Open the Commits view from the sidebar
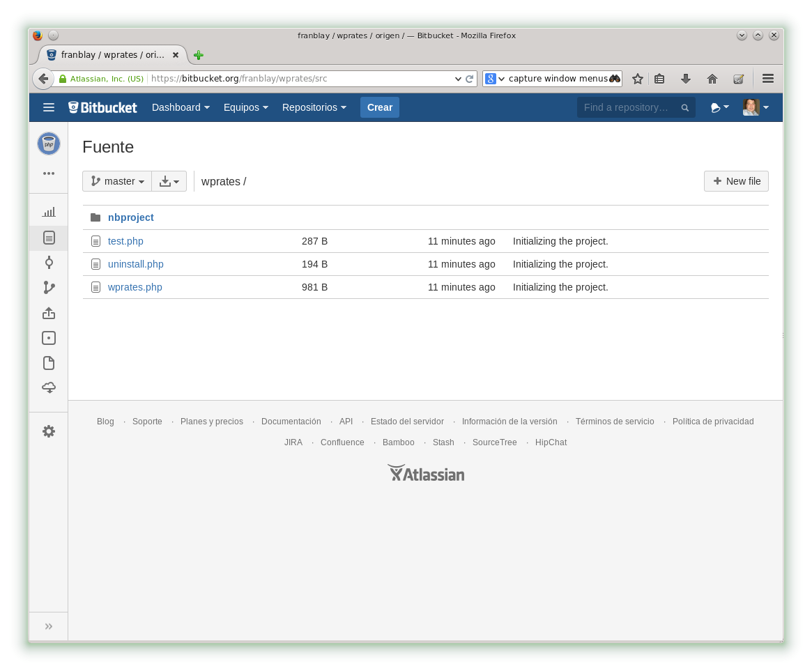This screenshot has height=671, width=812. tap(49, 263)
